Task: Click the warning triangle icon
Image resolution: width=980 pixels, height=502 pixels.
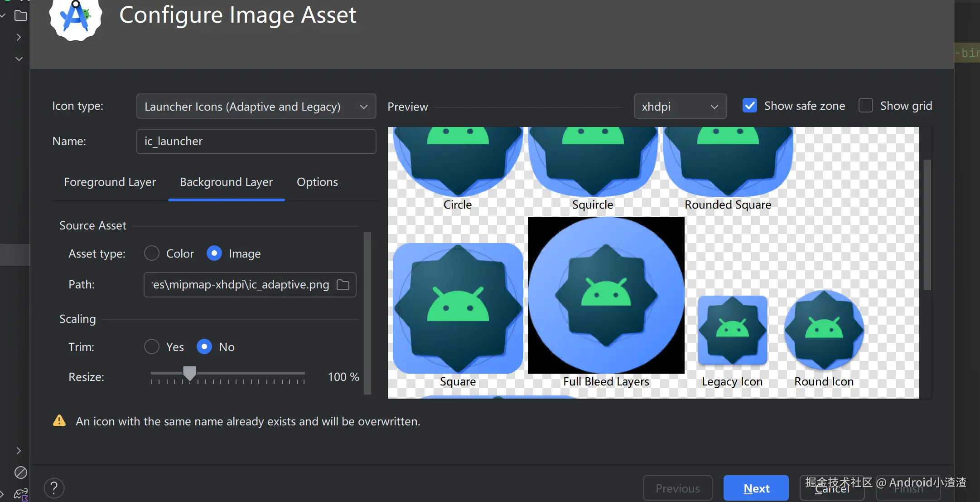Action: pos(59,421)
